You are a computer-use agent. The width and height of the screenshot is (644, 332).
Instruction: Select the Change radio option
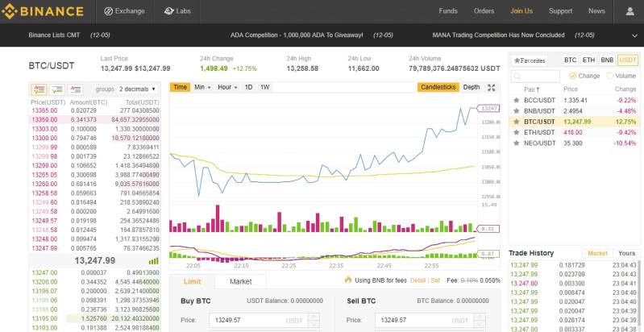[x=572, y=76]
